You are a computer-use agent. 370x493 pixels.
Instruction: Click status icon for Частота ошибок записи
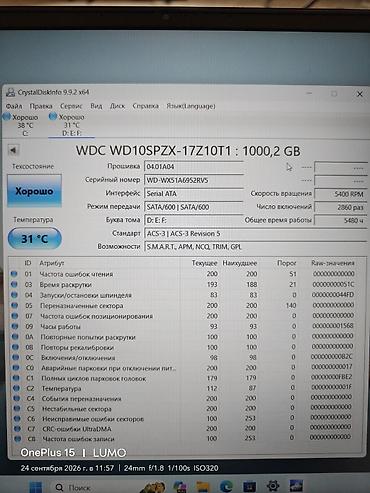[x=18, y=439]
